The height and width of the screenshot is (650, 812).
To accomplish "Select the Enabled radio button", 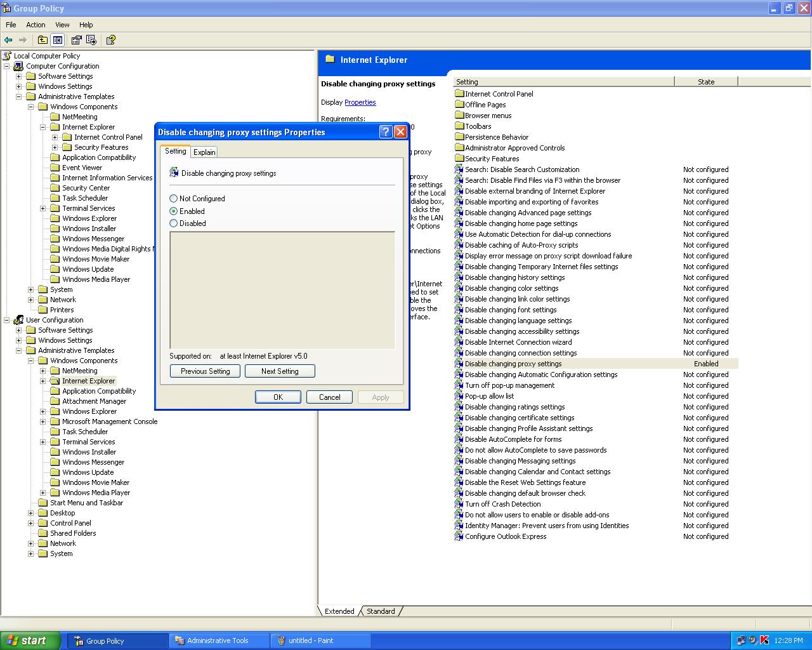I will (x=174, y=211).
